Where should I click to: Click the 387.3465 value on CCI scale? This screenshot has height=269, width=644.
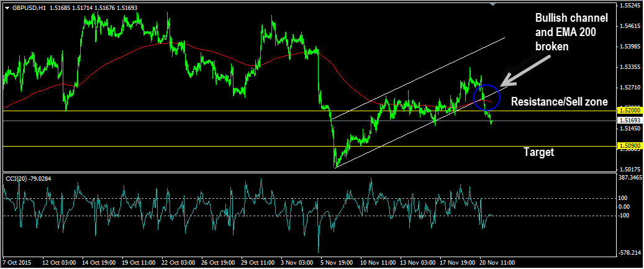(x=630, y=178)
